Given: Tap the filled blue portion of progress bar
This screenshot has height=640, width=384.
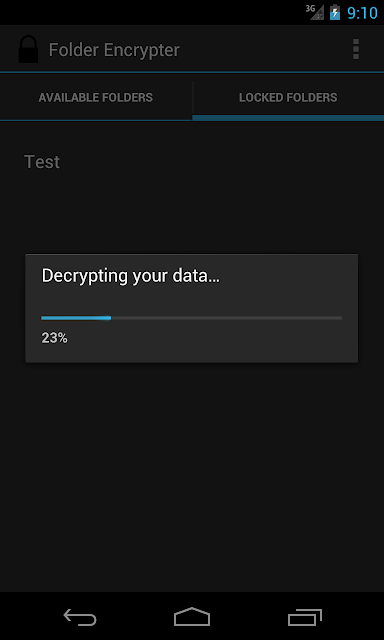Looking at the screenshot, I should pyautogui.click(x=76, y=318).
